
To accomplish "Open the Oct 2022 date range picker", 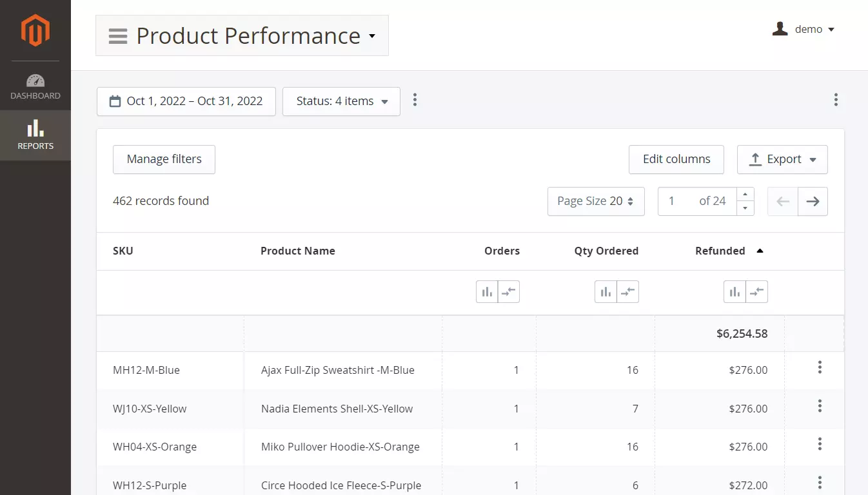I will point(186,101).
